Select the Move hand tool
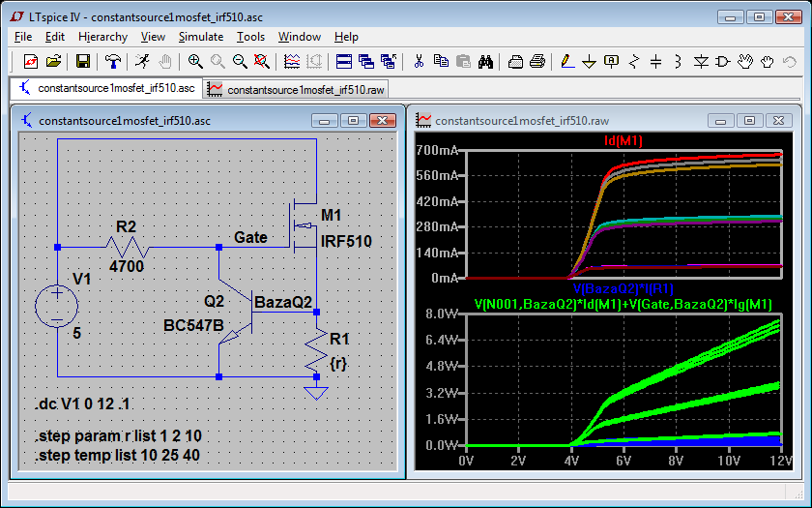The width and height of the screenshot is (812, 508). pos(745,62)
